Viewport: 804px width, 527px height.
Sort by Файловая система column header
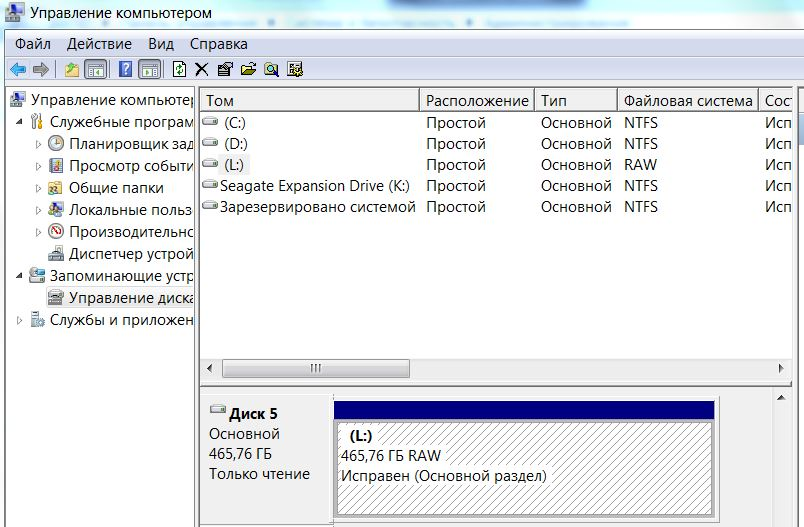688,100
